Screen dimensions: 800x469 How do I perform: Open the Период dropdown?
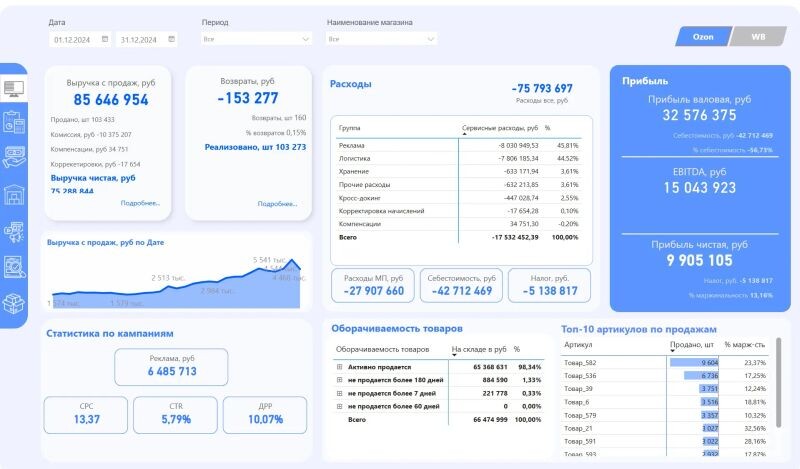click(x=256, y=39)
